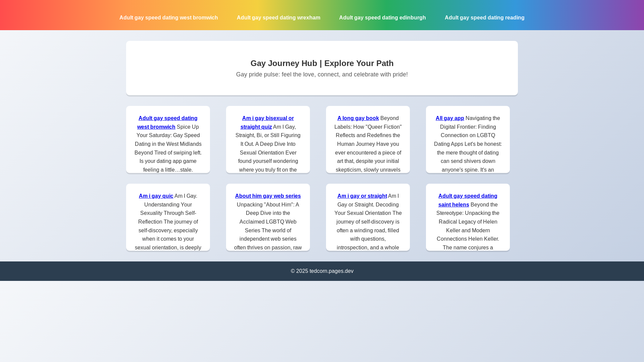
Task: Click 'A Deep Dive Into Sexual Orientation' excerpt
Action: pyautogui.click(x=268, y=148)
